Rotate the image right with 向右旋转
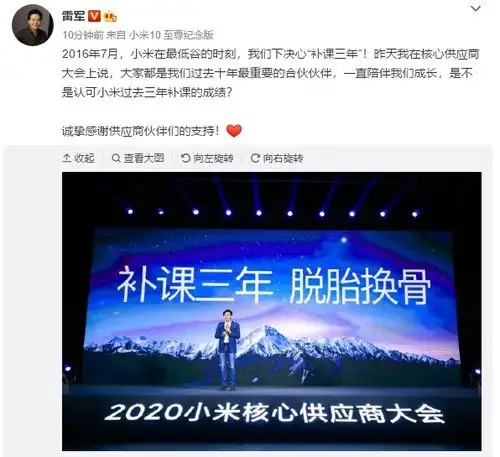 [x=277, y=158]
